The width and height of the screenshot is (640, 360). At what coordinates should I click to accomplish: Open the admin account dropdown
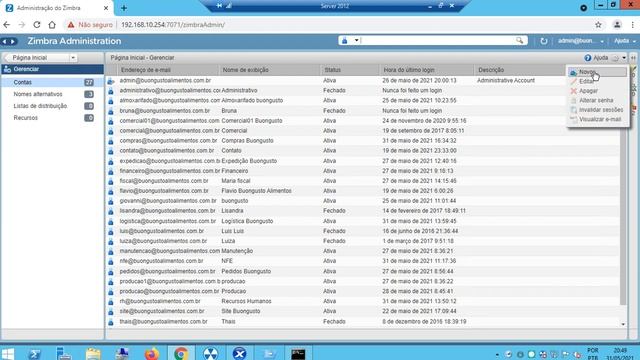(580, 41)
